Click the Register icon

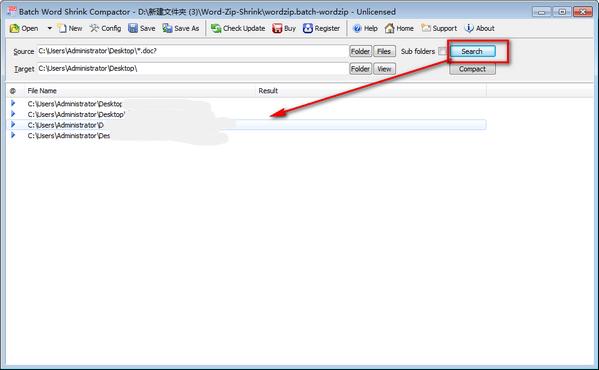(308, 28)
